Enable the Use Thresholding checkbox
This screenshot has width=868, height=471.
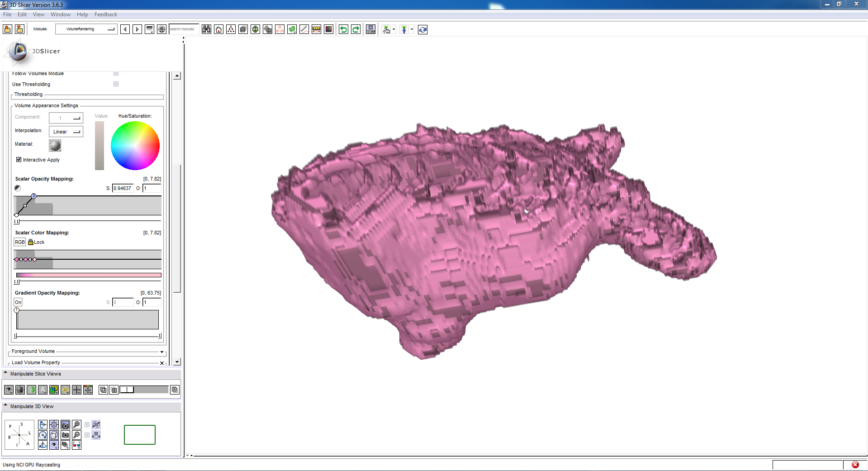pyautogui.click(x=116, y=84)
